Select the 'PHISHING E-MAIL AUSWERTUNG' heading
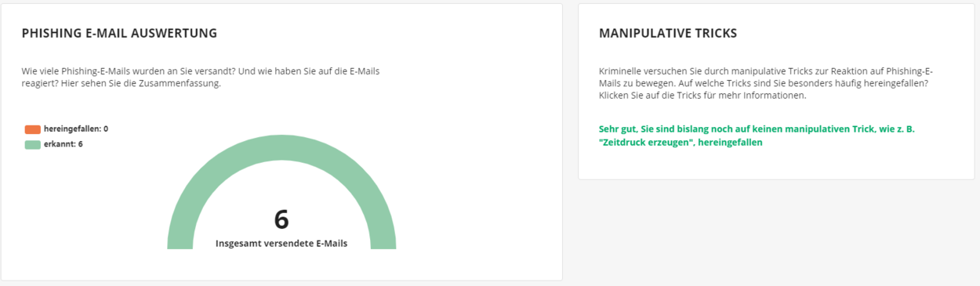The image size is (980, 286). 119,34
